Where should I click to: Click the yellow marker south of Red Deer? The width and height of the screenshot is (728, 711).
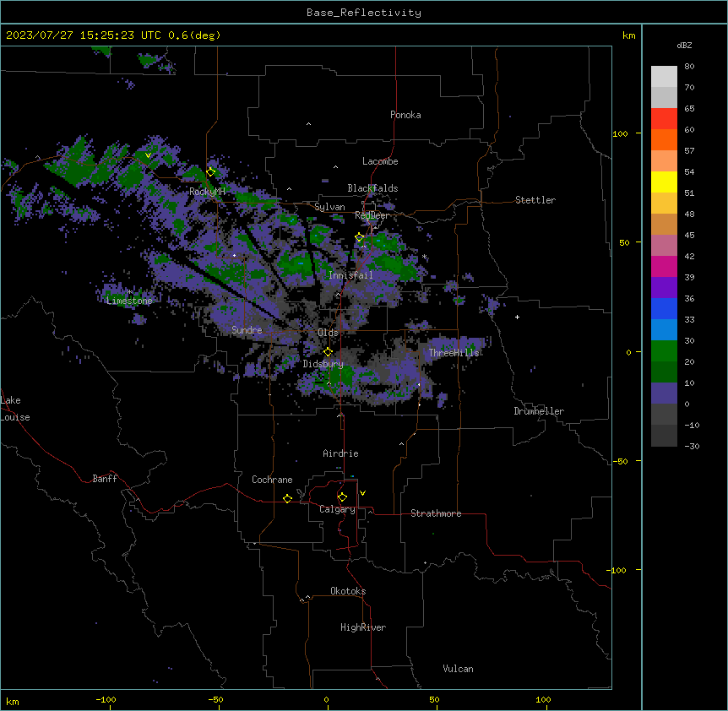360,237
